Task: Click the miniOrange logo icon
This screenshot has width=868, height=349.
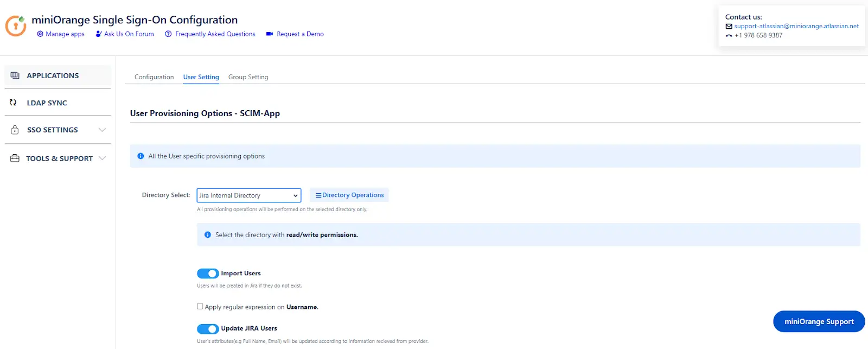Action: pyautogui.click(x=16, y=26)
